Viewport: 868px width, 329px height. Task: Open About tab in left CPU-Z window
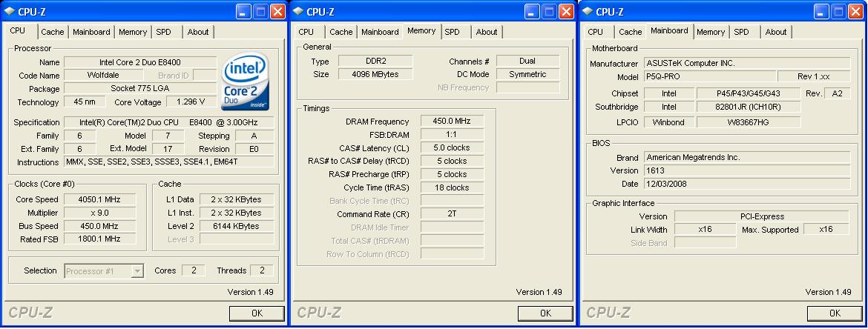pos(197,32)
